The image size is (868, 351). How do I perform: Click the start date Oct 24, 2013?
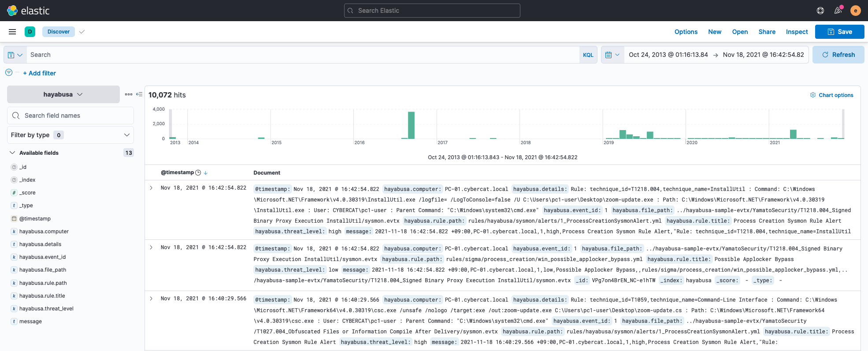click(668, 55)
